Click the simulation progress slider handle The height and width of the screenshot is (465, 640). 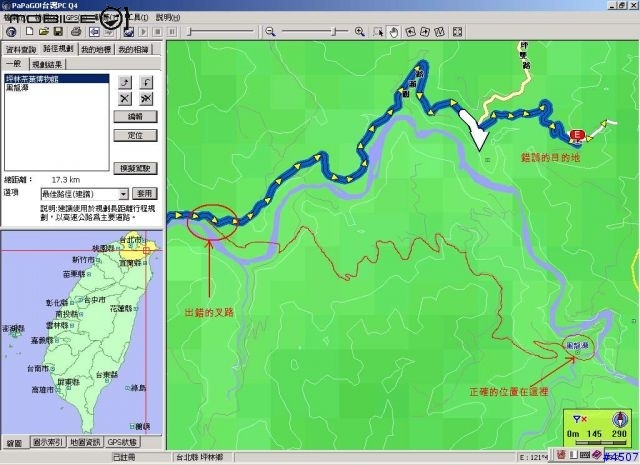click(x=189, y=31)
